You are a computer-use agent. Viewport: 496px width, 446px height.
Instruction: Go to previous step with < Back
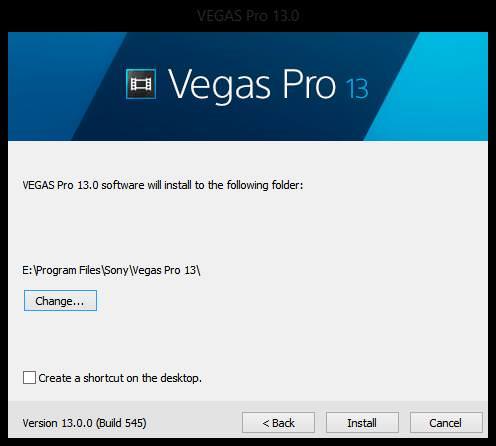(x=278, y=423)
